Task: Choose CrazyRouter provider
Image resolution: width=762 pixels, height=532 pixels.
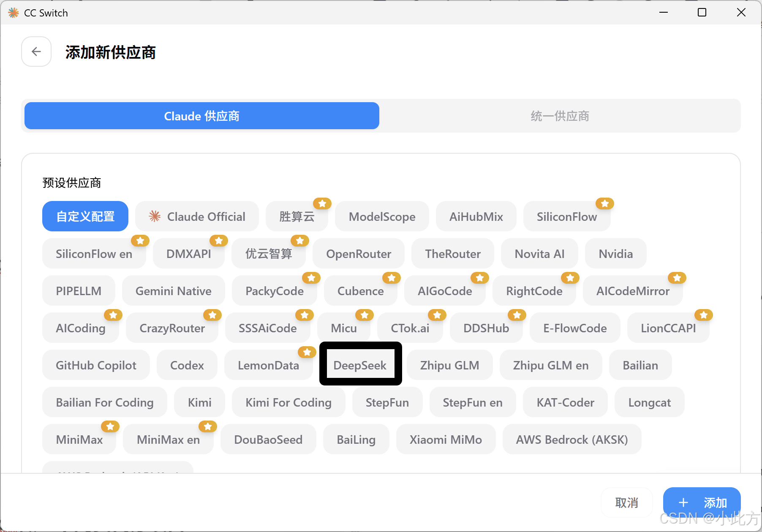Action: click(x=172, y=328)
